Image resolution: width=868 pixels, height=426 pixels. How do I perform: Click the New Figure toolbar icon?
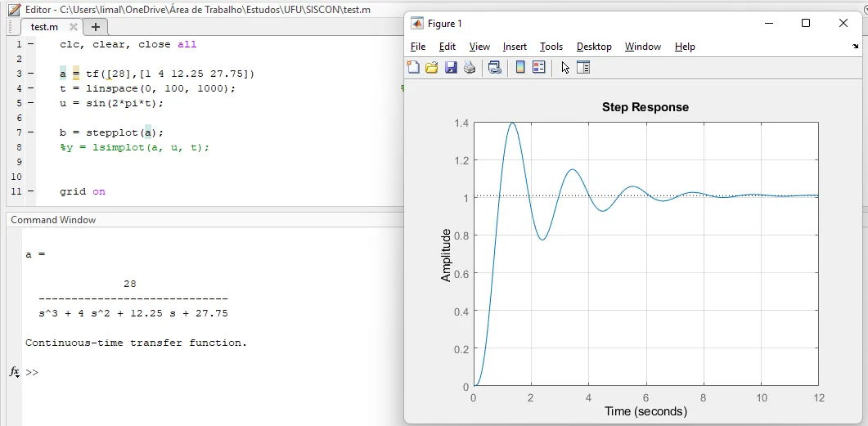(413, 68)
